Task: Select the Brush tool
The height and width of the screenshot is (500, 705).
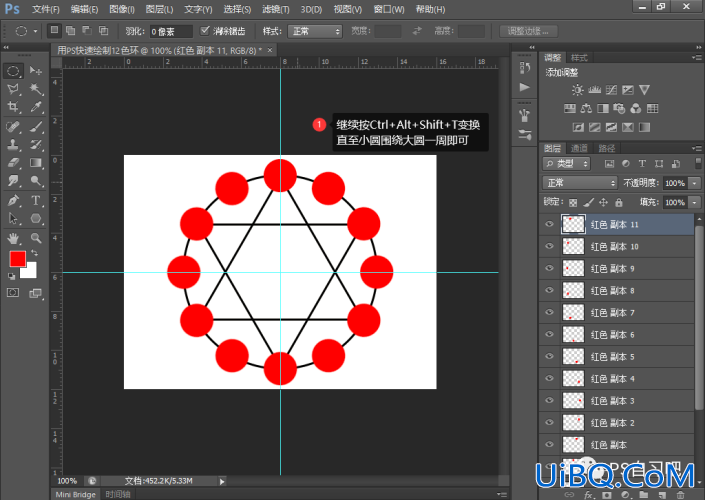Action: click(36, 127)
